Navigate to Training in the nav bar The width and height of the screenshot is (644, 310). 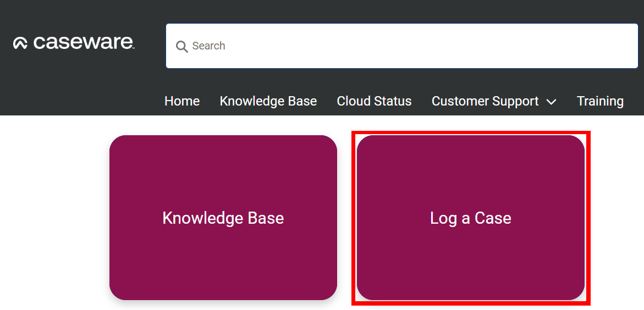point(600,101)
